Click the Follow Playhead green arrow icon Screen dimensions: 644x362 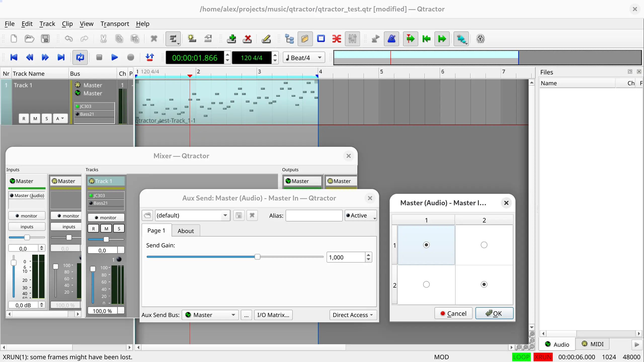pyautogui.click(x=411, y=39)
